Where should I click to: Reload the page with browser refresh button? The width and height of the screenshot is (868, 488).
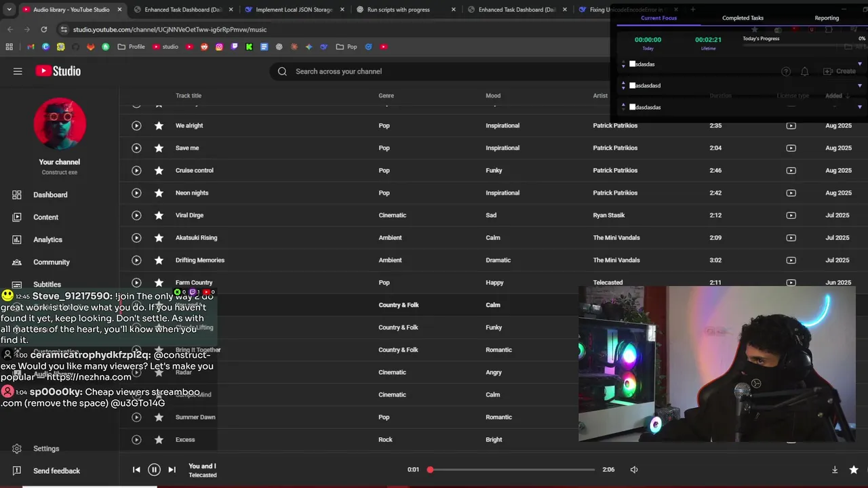[x=44, y=29]
